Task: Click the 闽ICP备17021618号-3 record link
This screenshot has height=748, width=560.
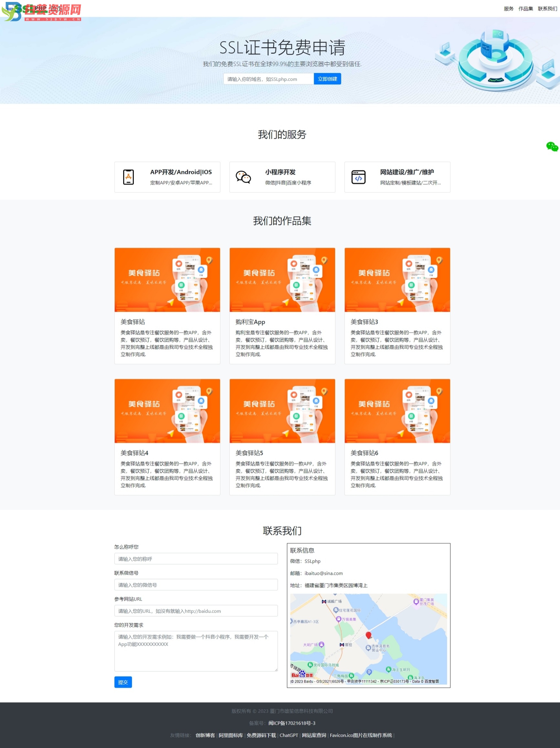Action: click(292, 723)
